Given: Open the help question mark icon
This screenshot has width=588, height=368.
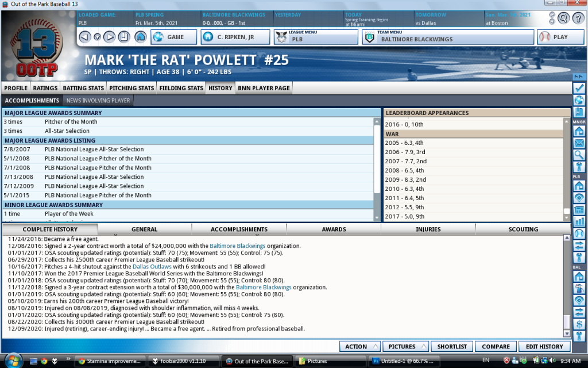Looking at the screenshot, I should click(x=578, y=18).
